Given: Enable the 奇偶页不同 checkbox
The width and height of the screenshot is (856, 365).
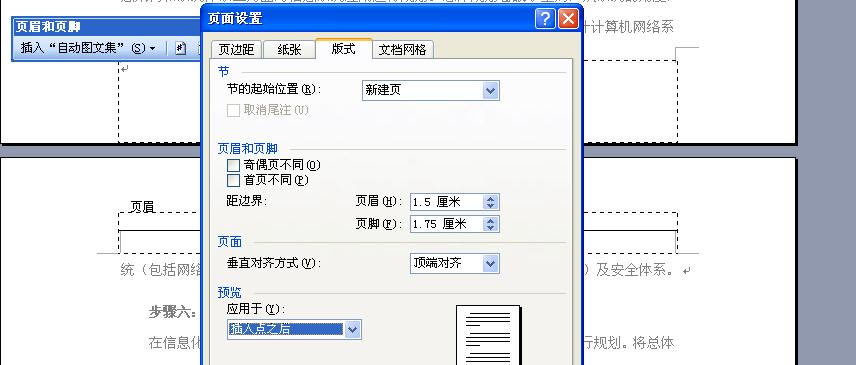Looking at the screenshot, I should click(233, 165).
